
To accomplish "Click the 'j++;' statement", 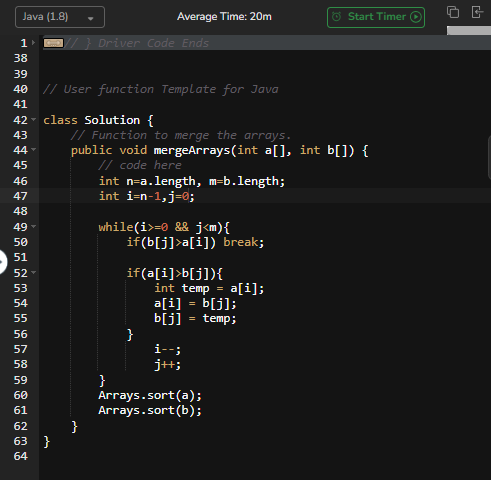I will click(168, 364).
